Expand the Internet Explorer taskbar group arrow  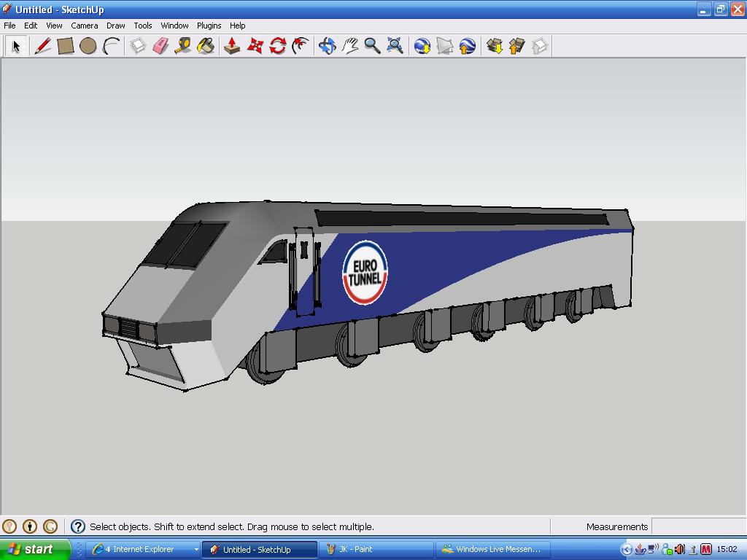coord(196,550)
